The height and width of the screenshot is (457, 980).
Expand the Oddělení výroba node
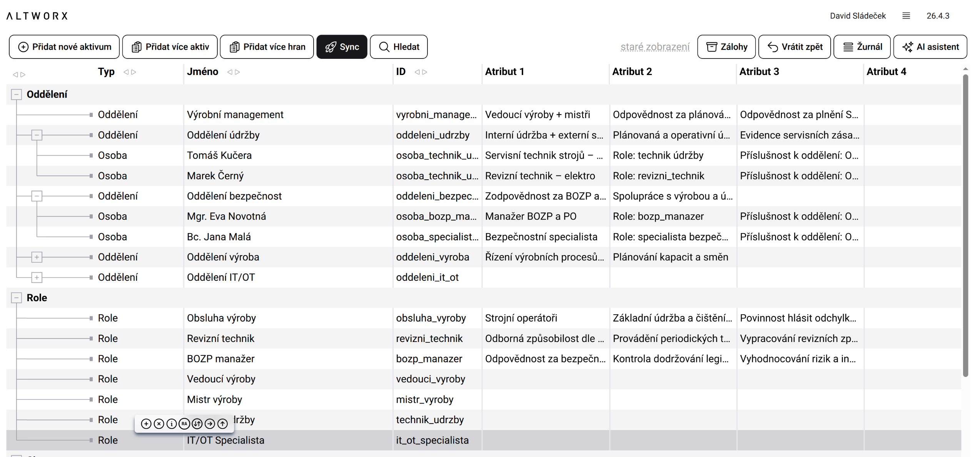37,257
